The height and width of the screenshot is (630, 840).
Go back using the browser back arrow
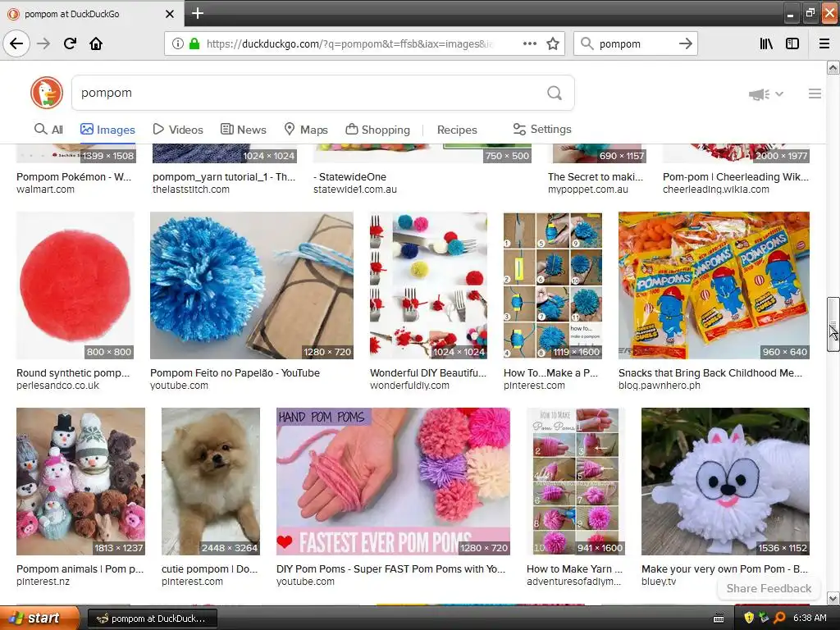click(16, 43)
